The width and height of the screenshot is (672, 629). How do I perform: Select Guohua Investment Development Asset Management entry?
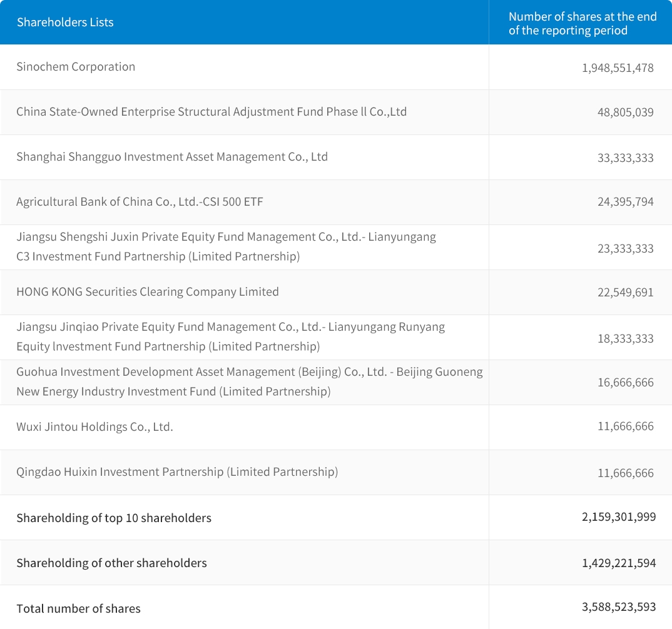coord(249,381)
